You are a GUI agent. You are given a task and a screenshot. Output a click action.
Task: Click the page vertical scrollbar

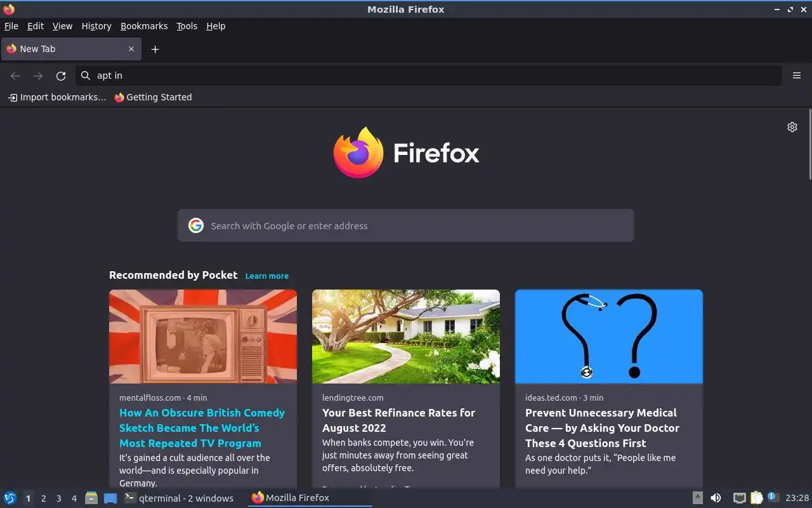coord(809,145)
